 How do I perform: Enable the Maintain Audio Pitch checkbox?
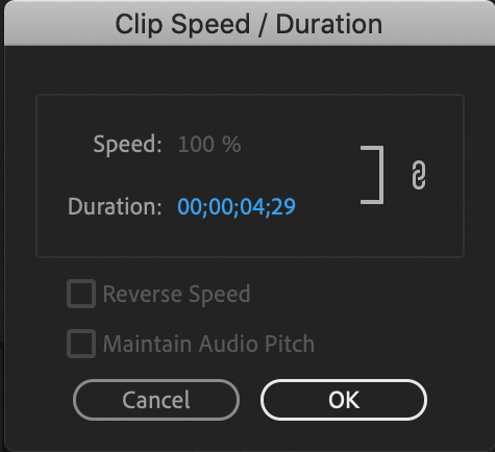[81, 344]
